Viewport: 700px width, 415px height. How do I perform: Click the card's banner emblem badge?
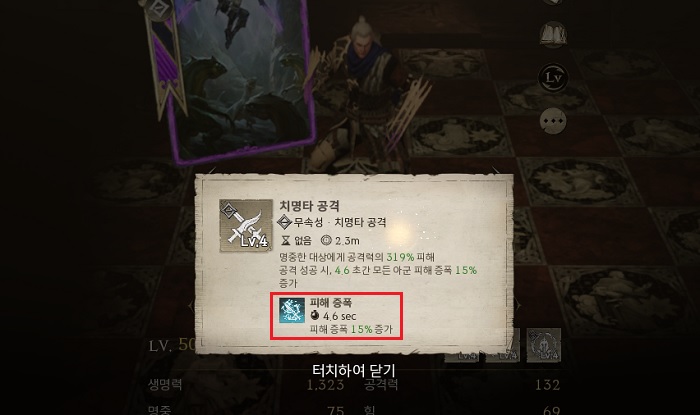click(159, 9)
